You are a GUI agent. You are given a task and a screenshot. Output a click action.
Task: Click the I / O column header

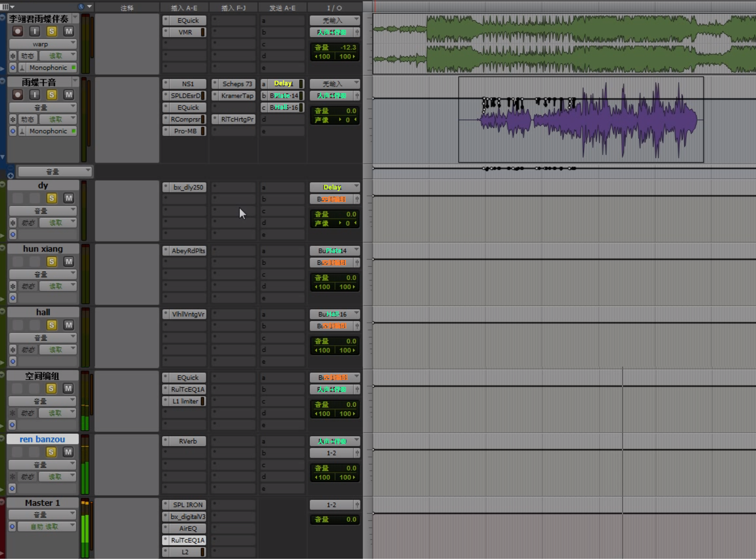pos(334,8)
